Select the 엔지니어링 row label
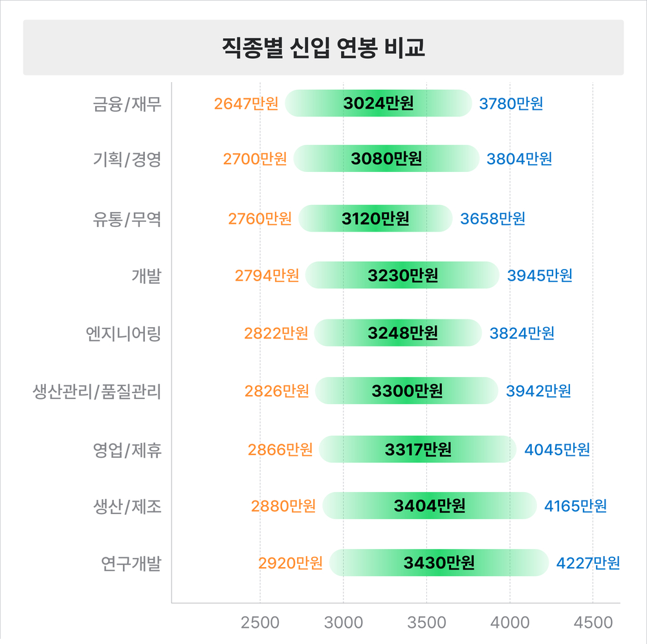647x644 pixels. pos(123,333)
